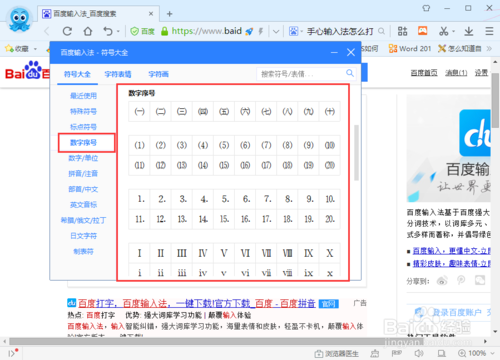This screenshot has height=360, width=500.
Task: Click the orange picture icon in toolbar
Action: tap(422, 31)
